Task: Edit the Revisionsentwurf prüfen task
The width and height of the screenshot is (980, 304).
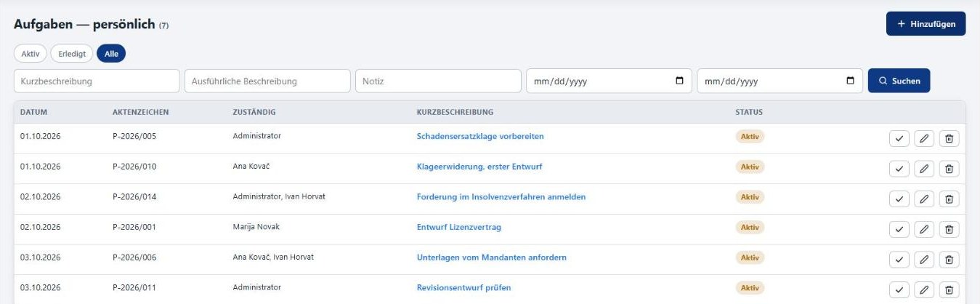Action: tap(924, 290)
